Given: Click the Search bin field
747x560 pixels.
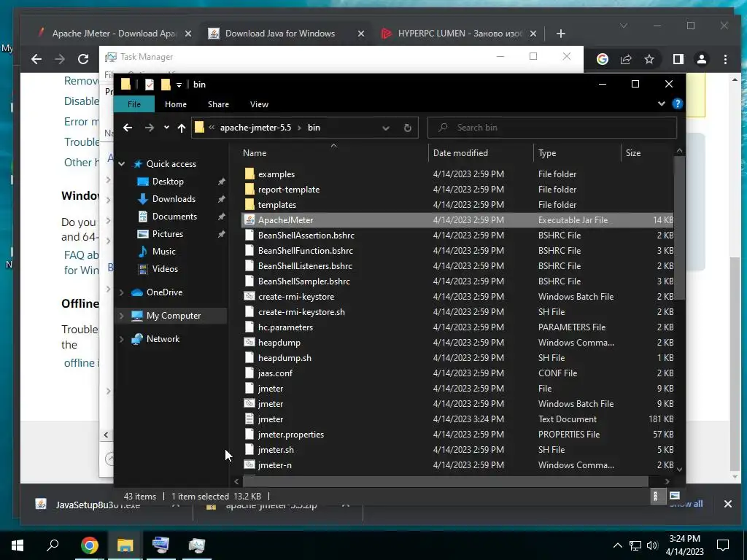Looking at the screenshot, I should [x=552, y=128].
